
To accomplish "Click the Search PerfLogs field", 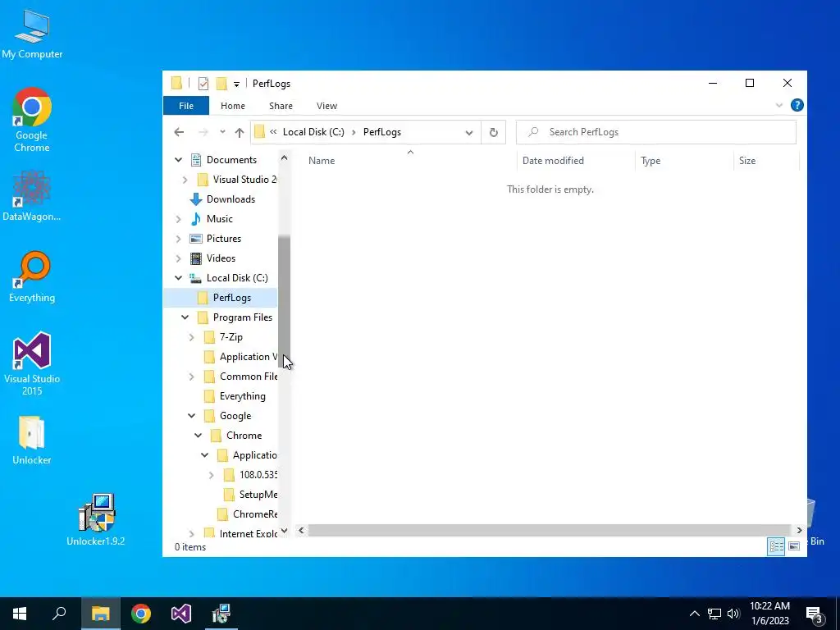I will coord(655,132).
